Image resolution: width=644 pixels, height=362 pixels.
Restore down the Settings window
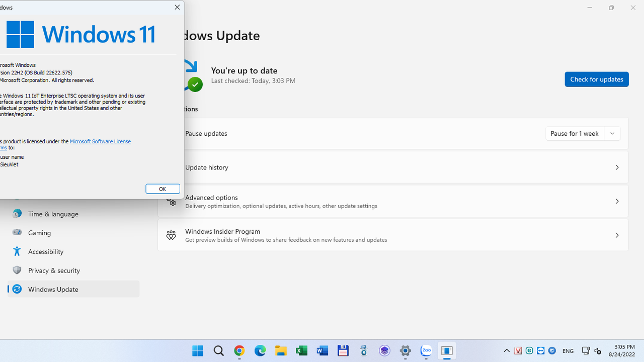pyautogui.click(x=611, y=8)
